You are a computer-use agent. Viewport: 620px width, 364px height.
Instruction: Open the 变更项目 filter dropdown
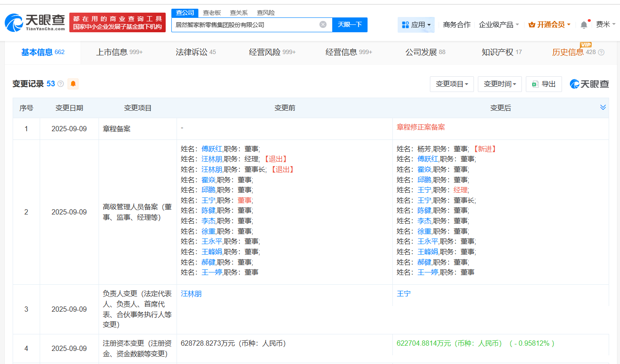point(452,84)
